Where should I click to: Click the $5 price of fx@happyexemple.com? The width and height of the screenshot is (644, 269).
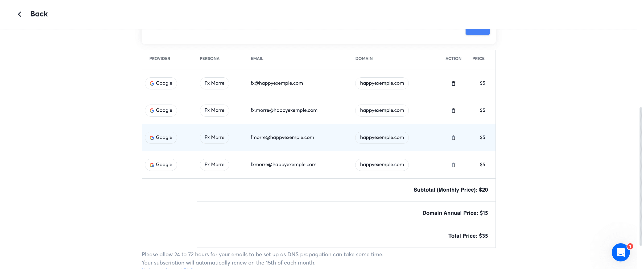tap(482, 83)
